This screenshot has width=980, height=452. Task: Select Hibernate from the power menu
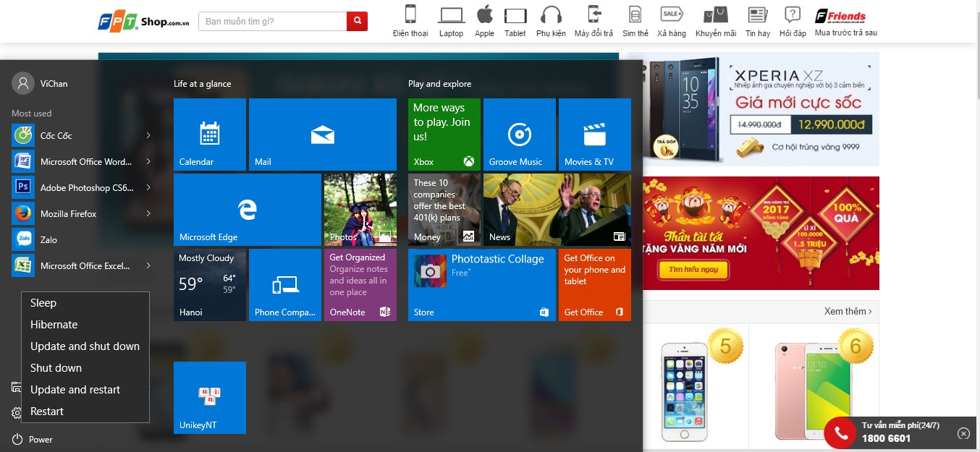point(85,325)
